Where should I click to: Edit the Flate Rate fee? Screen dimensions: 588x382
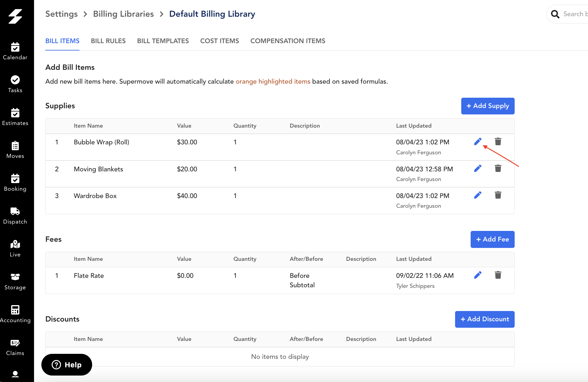pos(478,275)
